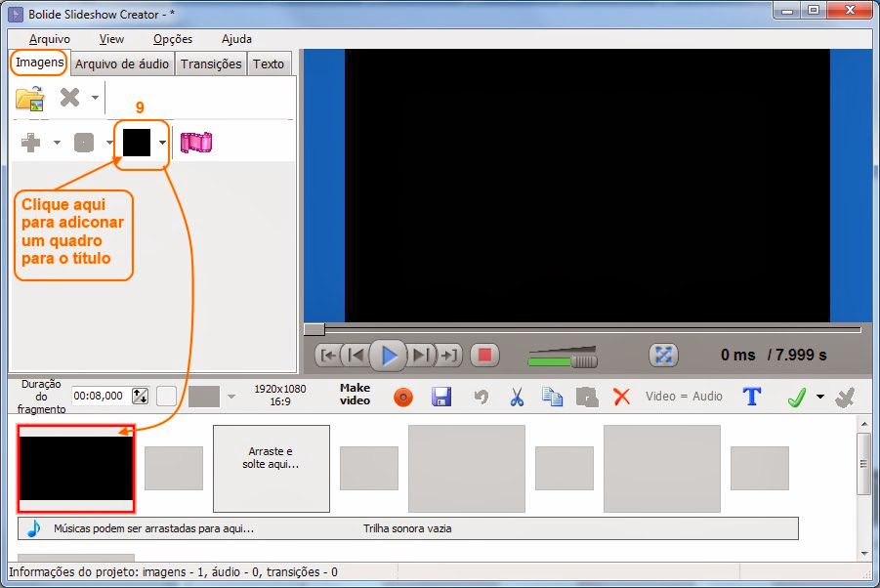Expand the gray swatch dropdown arrow
Viewport: 880px width, 588px height.
(231, 397)
